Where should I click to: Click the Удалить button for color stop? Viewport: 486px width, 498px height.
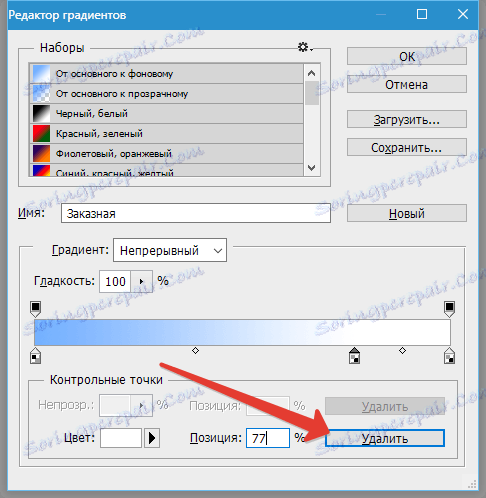tap(385, 438)
